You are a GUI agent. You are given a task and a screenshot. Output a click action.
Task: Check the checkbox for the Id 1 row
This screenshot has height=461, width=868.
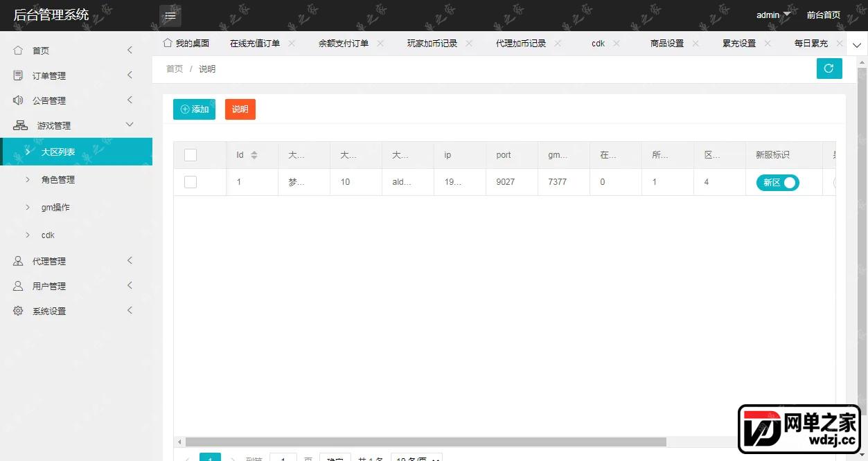[x=191, y=182]
